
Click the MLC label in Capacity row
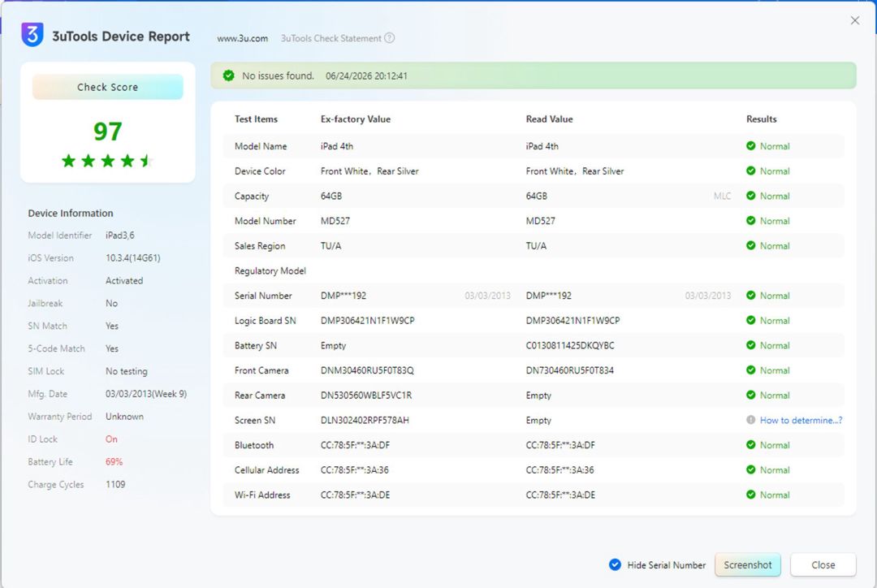(722, 196)
